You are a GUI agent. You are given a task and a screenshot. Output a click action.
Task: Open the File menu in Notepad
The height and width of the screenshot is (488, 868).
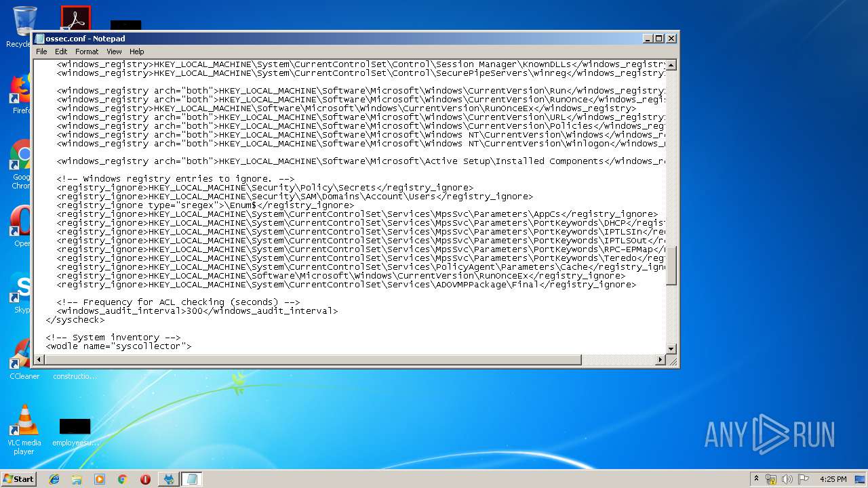[41, 52]
